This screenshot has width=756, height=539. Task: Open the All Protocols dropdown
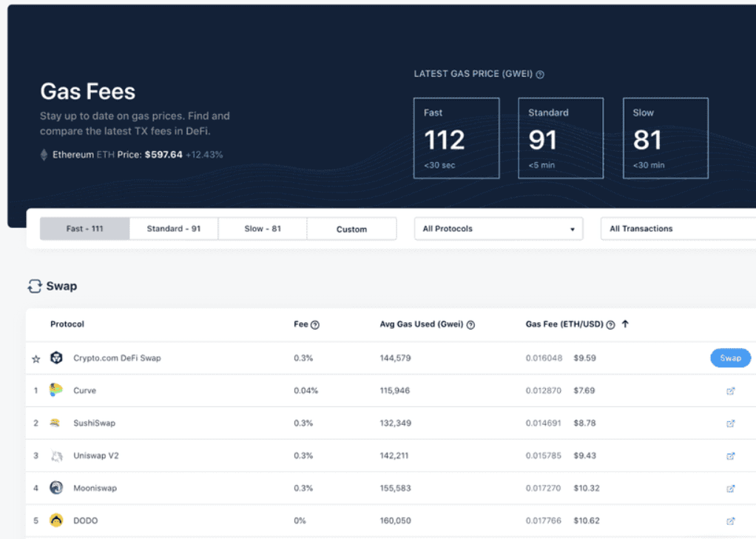pyautogui.click(x=498, y=229)
